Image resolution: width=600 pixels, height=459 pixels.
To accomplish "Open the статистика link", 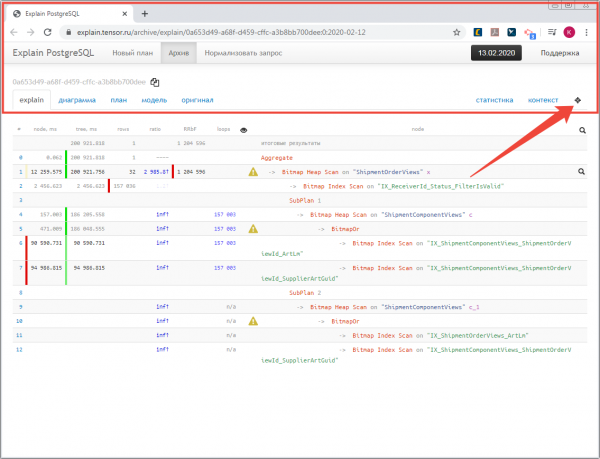I will tap(494, 101).
